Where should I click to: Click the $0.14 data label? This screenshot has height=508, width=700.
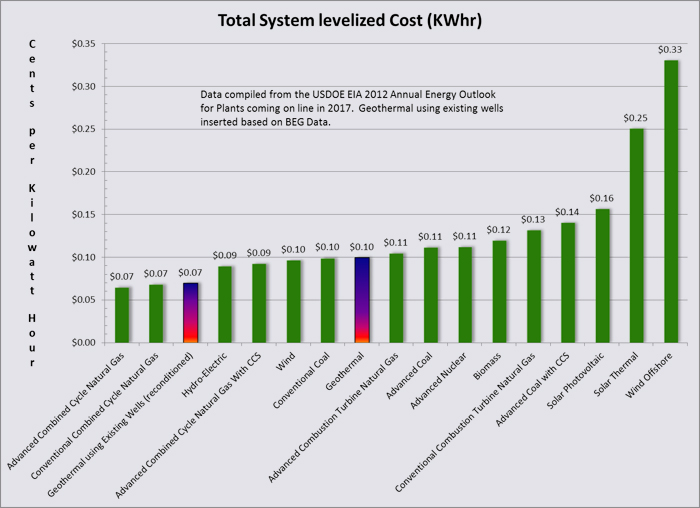(x=567, y=212)
